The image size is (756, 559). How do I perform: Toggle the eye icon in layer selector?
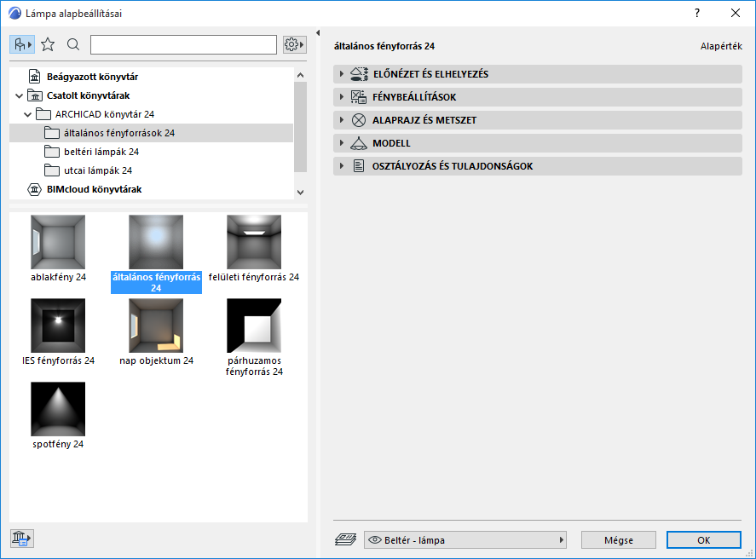coord(375,540)
